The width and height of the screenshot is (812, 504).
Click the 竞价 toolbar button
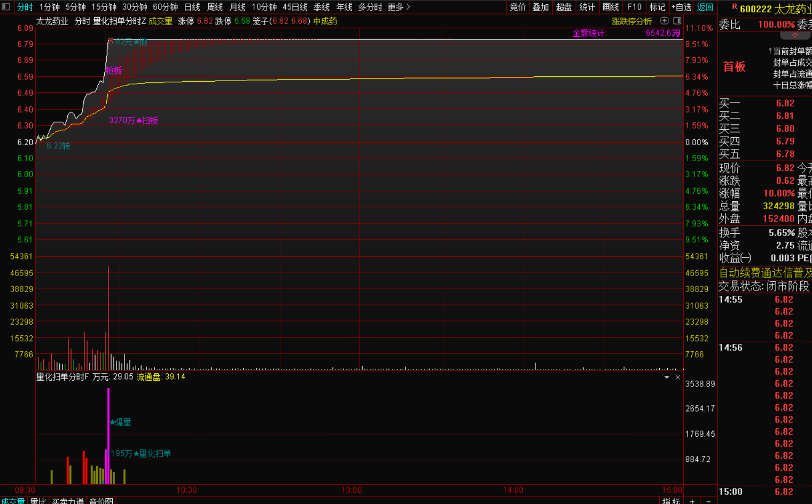click(518, 7)
